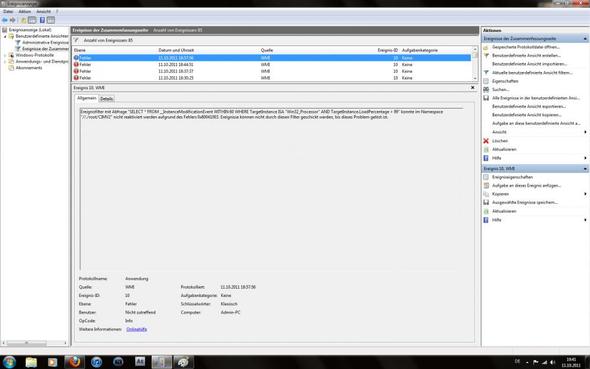Collapse Benutzerdefinierte Ansichten tree node
590x369 pixels.
tap(5, 36)
